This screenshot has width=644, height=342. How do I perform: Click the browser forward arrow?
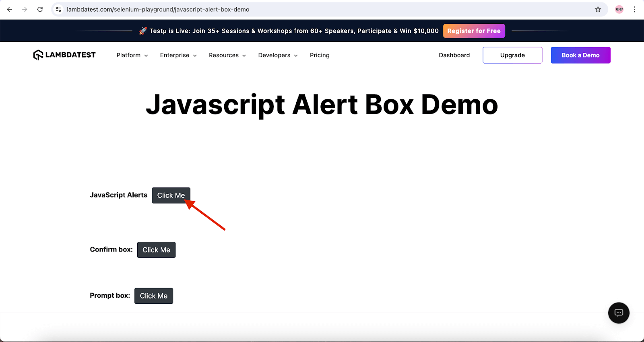point(25,9)
